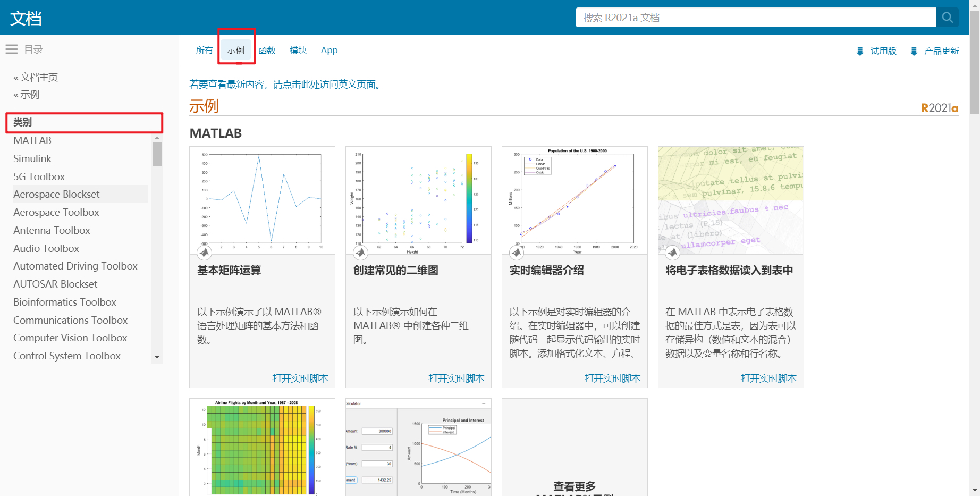Switch to the App tab

coord(329,51)
